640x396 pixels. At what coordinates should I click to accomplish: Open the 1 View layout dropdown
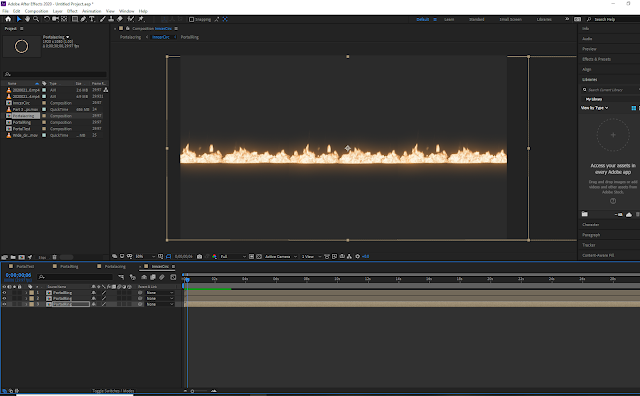click(x=311, y=256)
